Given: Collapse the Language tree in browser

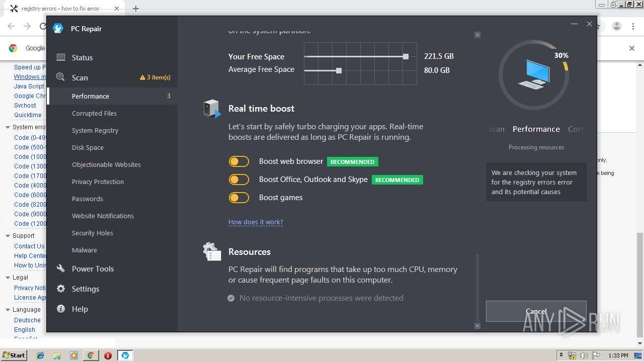Looking at the screenshot, I should pyautogui.click(x=8, y=310).
